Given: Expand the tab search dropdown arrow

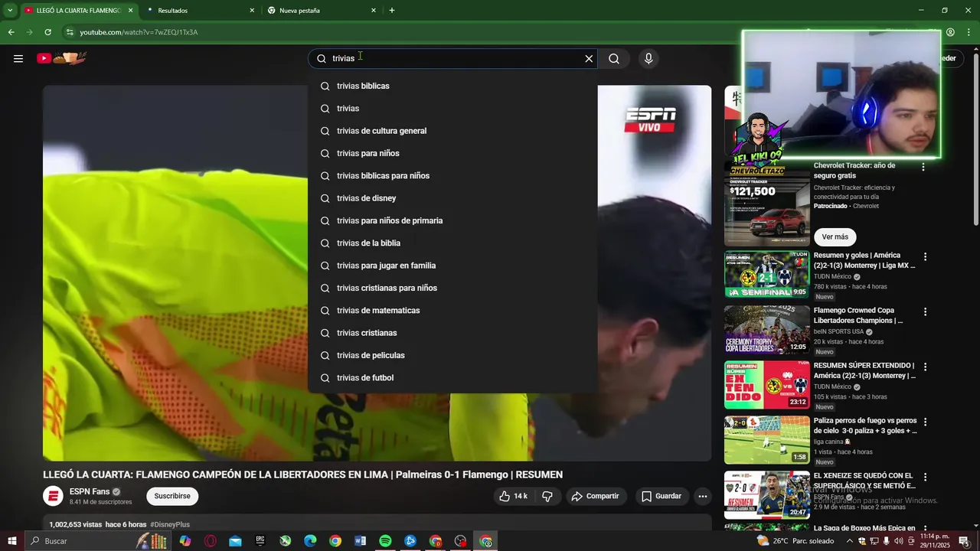Looking at the screenshot, I should (10, 11).
